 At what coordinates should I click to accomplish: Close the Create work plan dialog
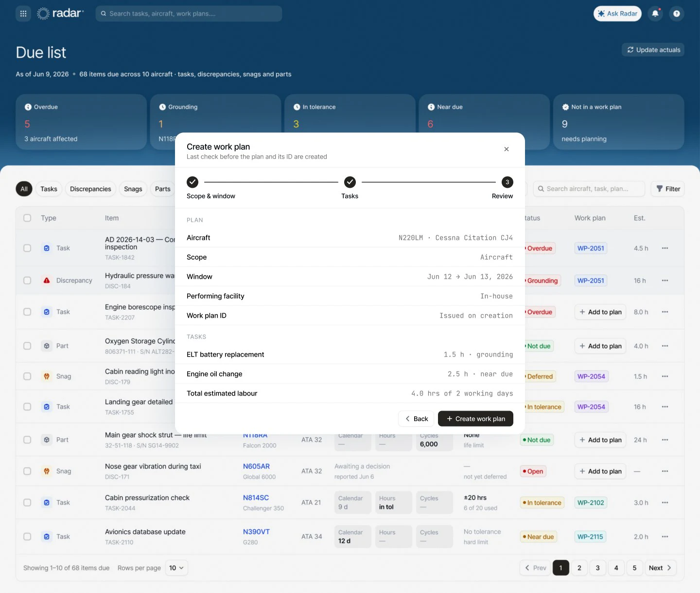click(x=507, y=149)
